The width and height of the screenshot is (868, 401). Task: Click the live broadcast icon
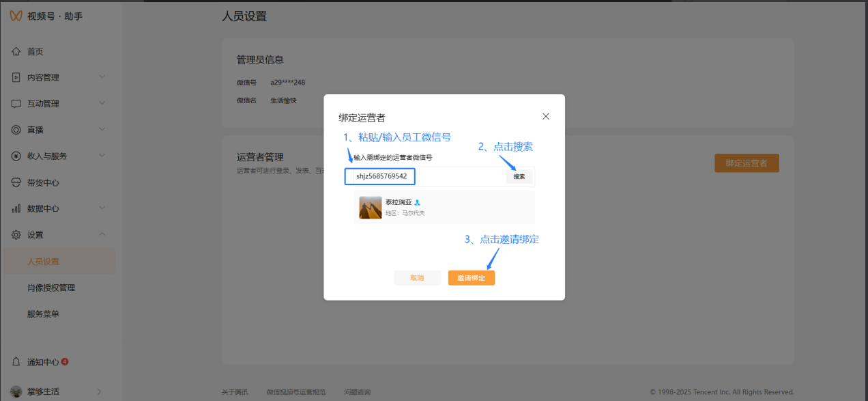[16, 130]
